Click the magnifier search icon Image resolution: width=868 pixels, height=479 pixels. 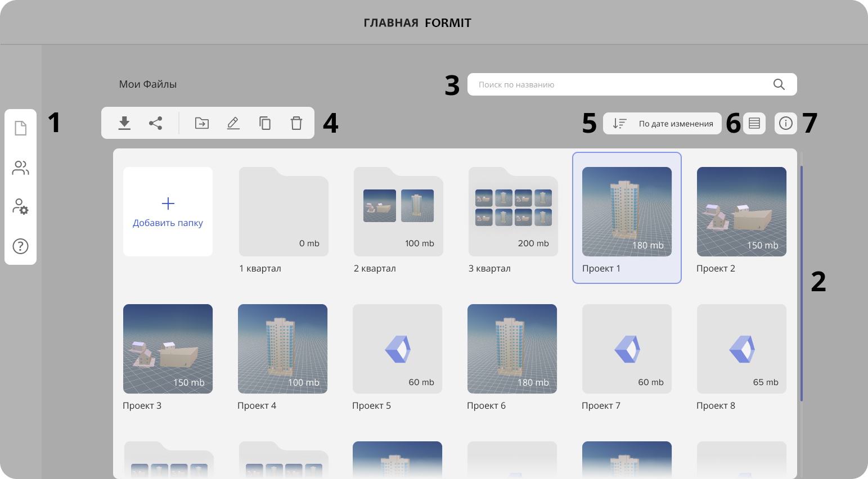tap(779, 84)
